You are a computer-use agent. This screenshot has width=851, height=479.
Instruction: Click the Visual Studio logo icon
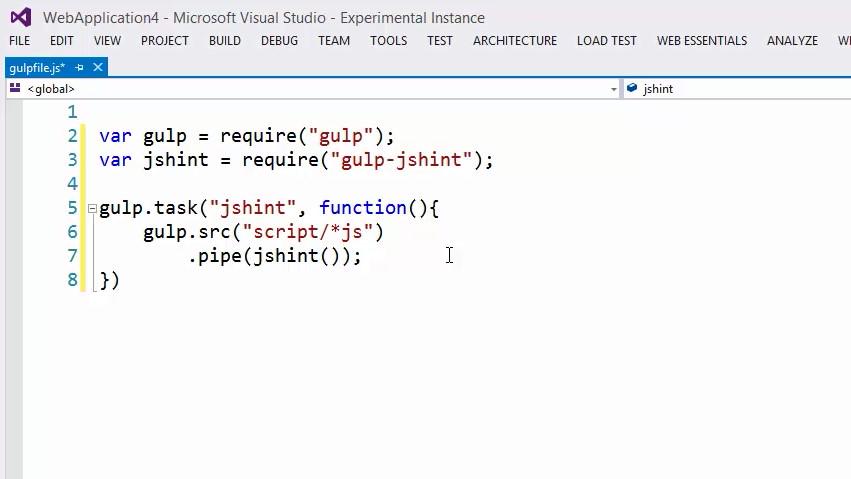click(21, 18)
